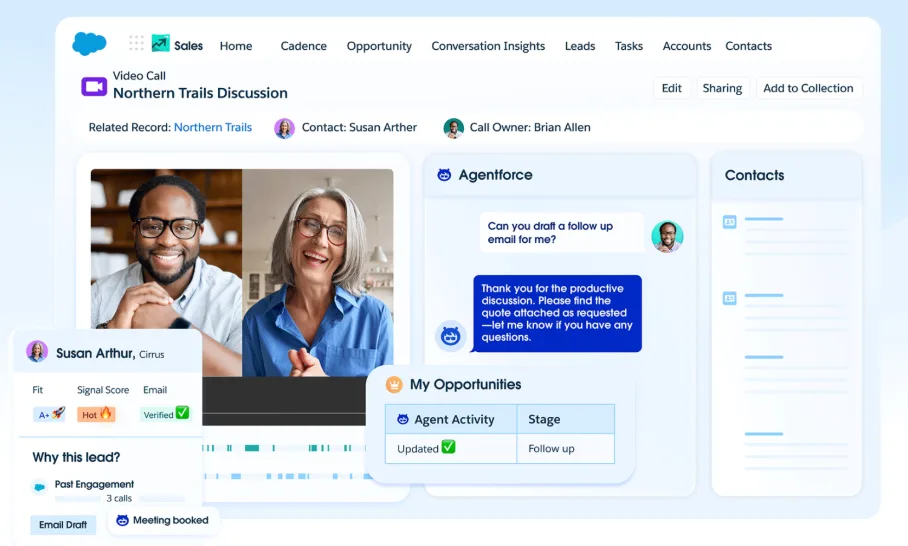Open the app launcher dots grid
This screenshot has width=908, height=546.
pyautogui.click(x=136, y=43)
